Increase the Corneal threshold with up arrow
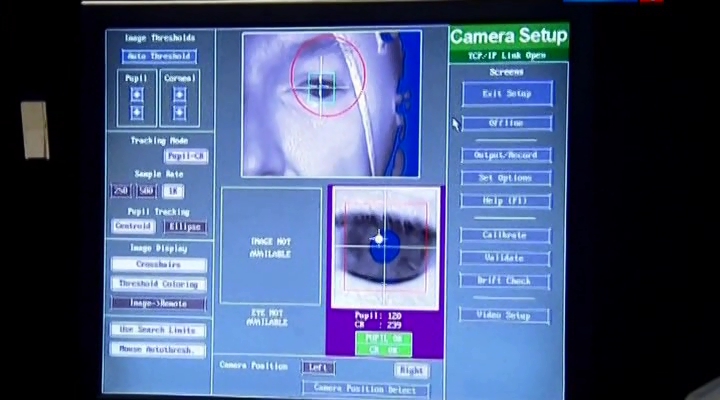Screen dimensions: 720x400 tap(180, 95)
